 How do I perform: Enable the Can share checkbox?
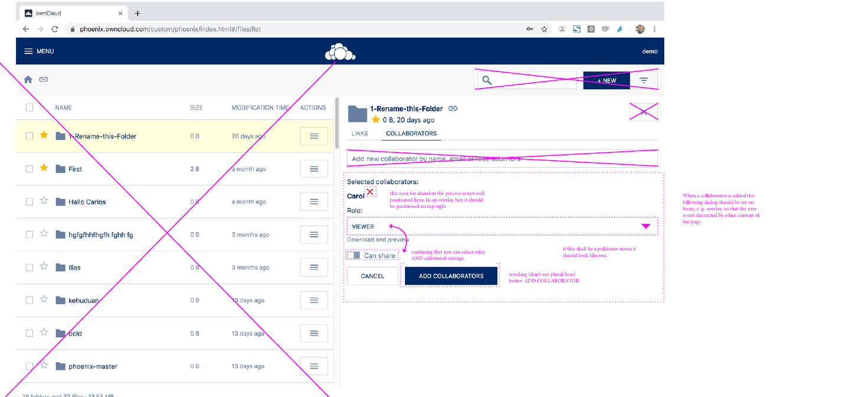354,255
